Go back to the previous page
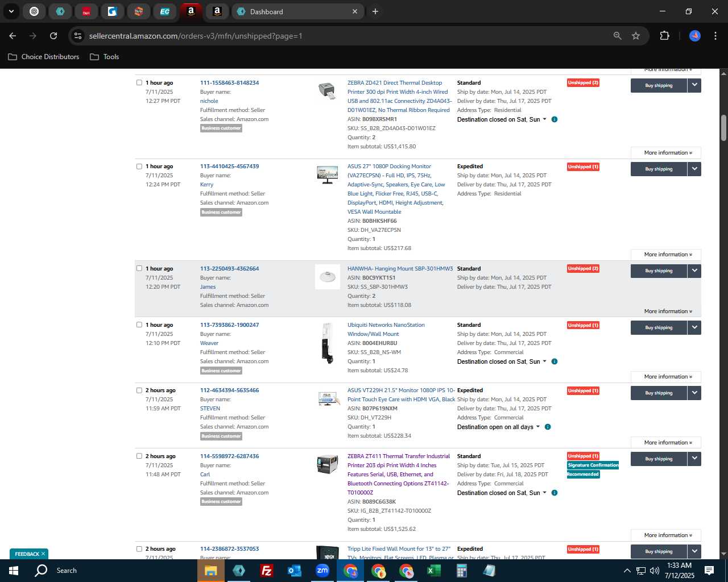The width and height of the screenshot is (728, 582). click(x=13, y=36)
